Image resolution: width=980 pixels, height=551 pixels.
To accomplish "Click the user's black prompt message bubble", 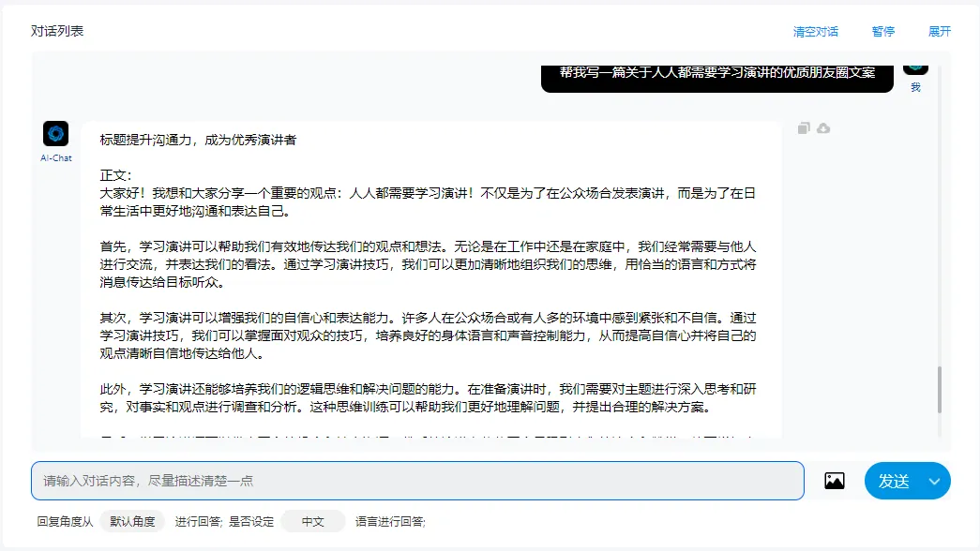I will (717, 73).
